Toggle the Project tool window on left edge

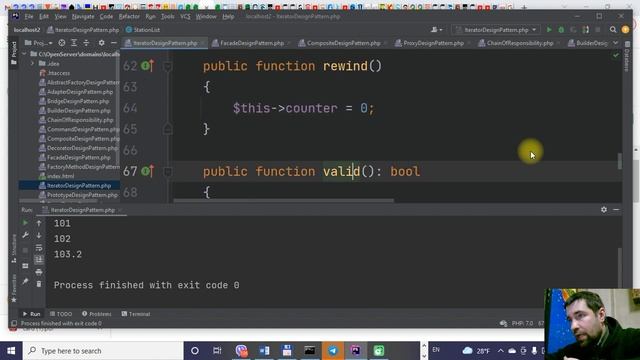coord(13,52)
